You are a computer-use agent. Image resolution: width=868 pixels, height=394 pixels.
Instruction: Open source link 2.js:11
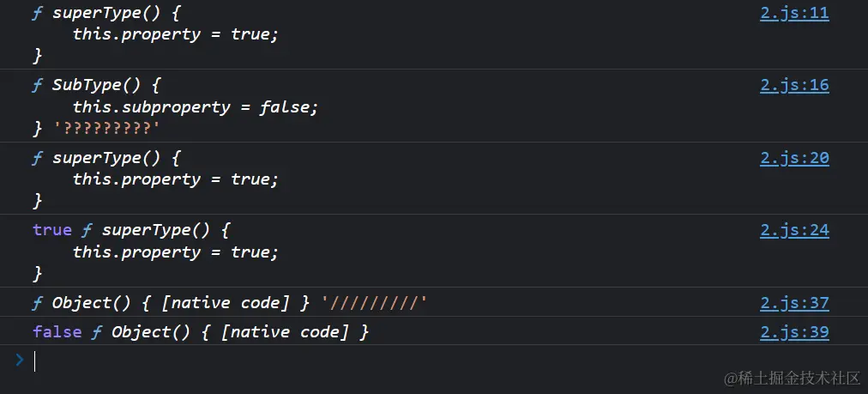point(794,13)
